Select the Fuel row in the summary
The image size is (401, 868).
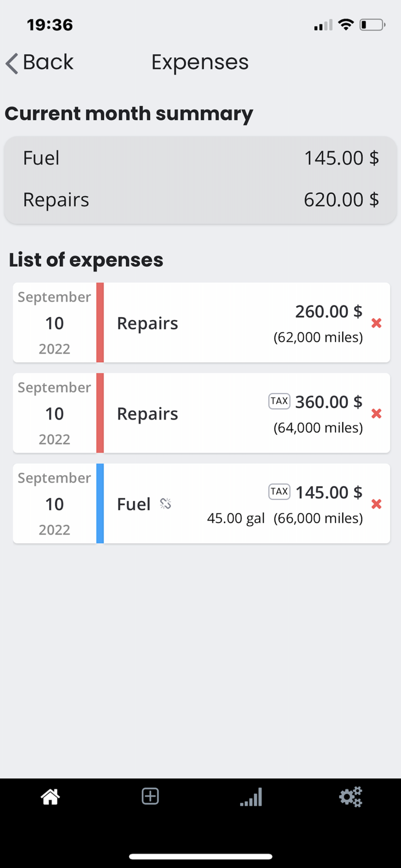click(200, 158)
